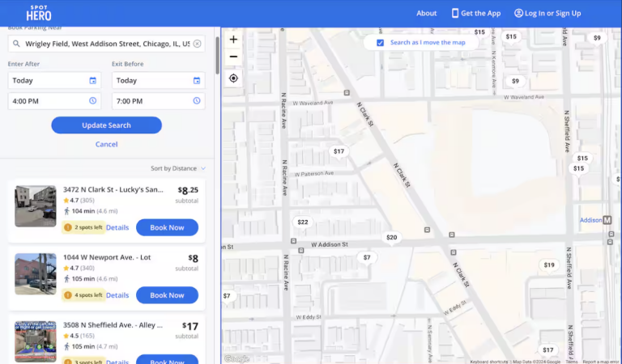Click the 4 spots left warning badge

coord(83,295)
